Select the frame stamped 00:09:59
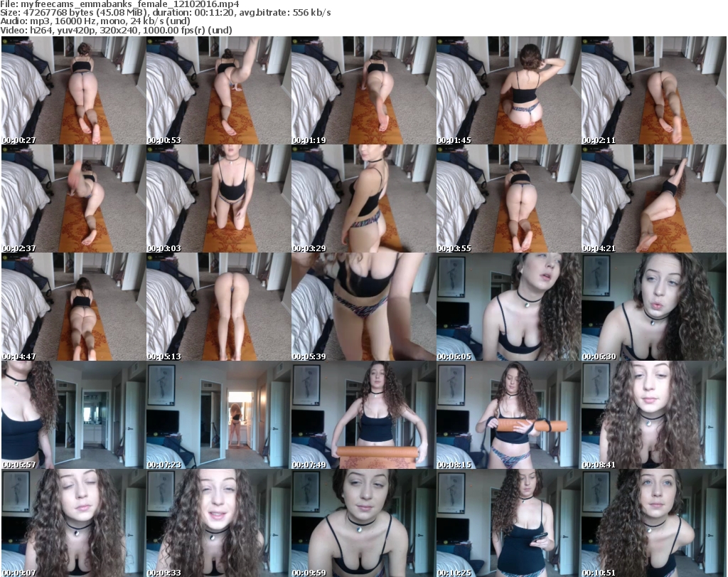The image size is (728, 577). coord(363,523)
